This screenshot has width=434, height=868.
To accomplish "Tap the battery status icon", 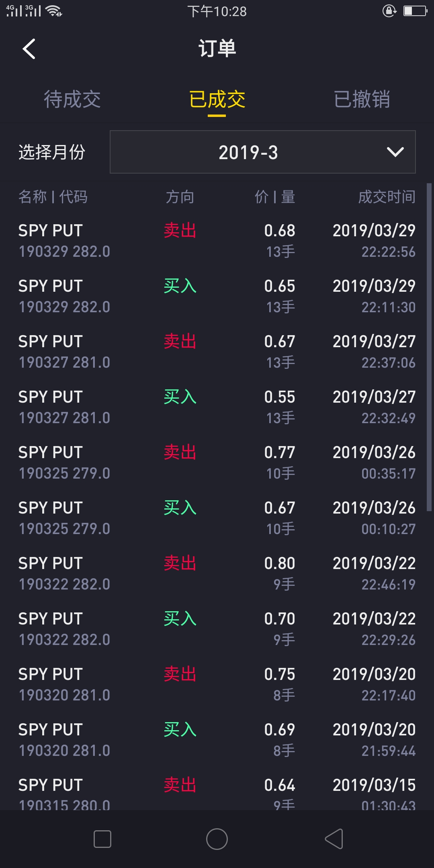I will point(415,11).
